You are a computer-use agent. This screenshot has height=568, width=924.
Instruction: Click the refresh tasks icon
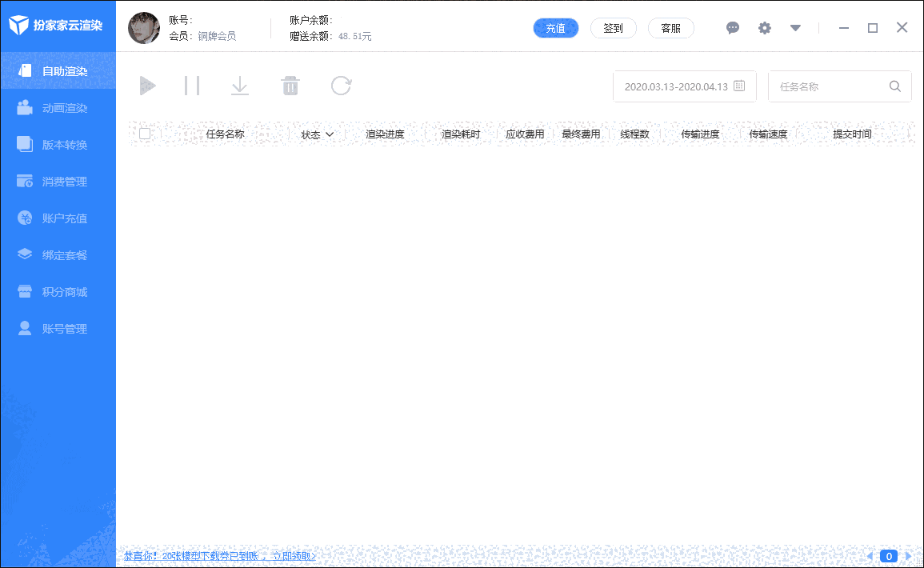(x=341, y=85)
